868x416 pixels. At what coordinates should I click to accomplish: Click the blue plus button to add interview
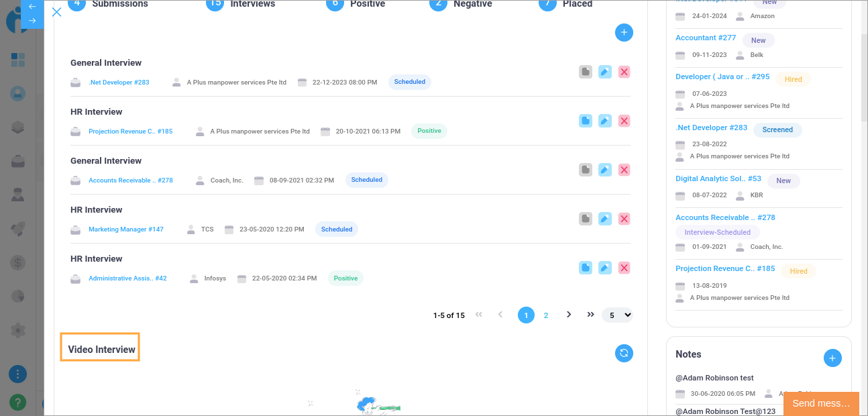click(x=624, y=32)
